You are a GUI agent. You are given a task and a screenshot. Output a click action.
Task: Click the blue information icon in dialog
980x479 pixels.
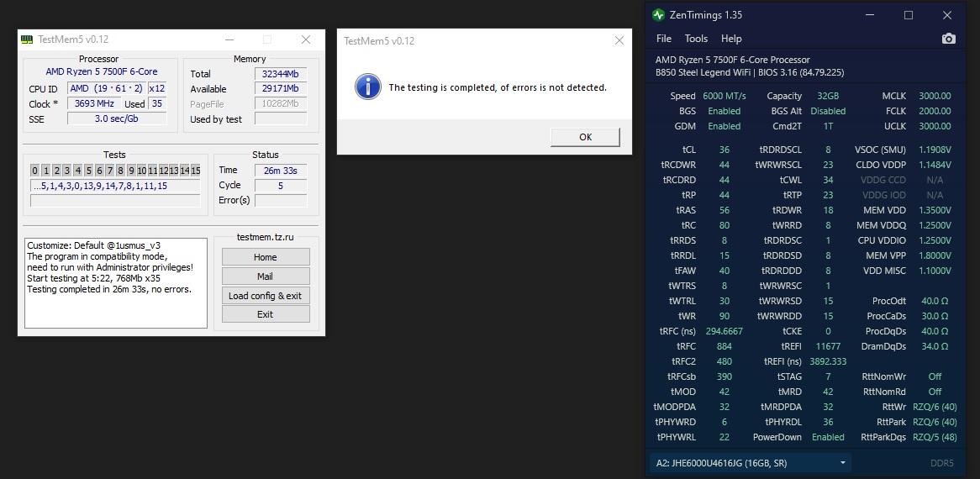coord(368,87)
